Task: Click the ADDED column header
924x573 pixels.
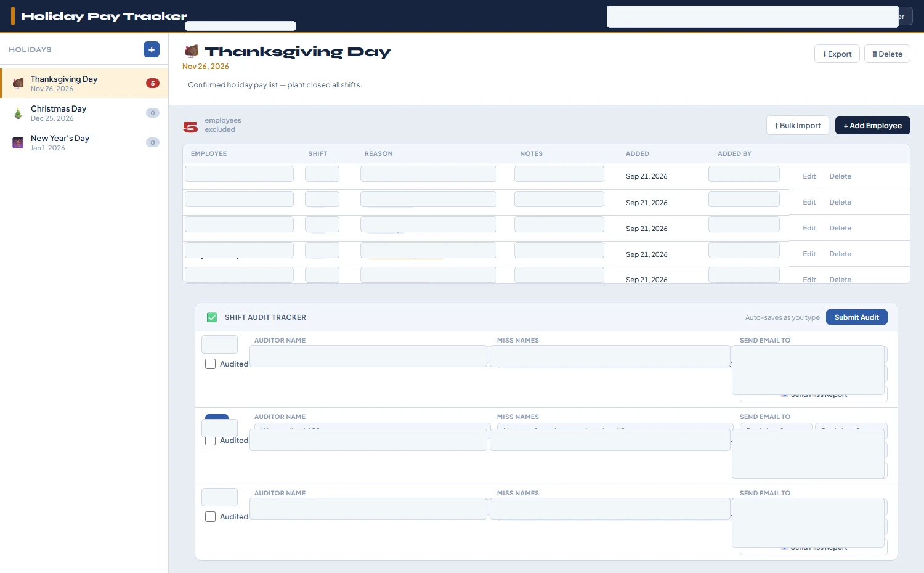Action: 638,153
